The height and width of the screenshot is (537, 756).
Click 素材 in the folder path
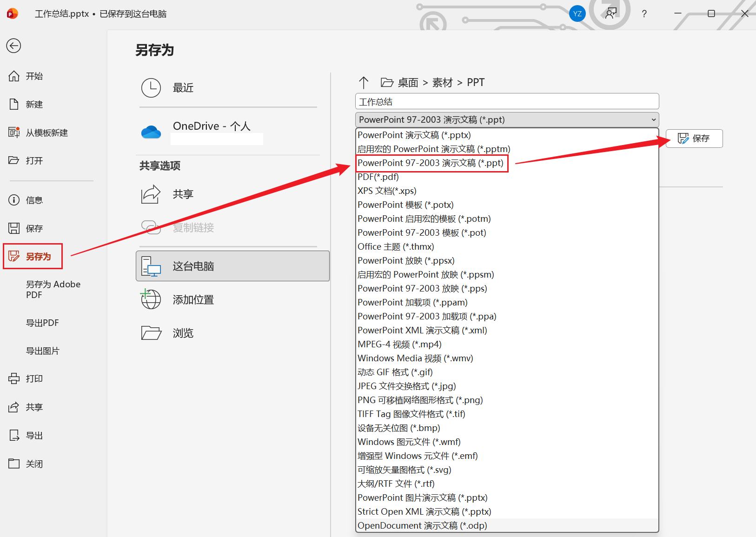point(442,83)
